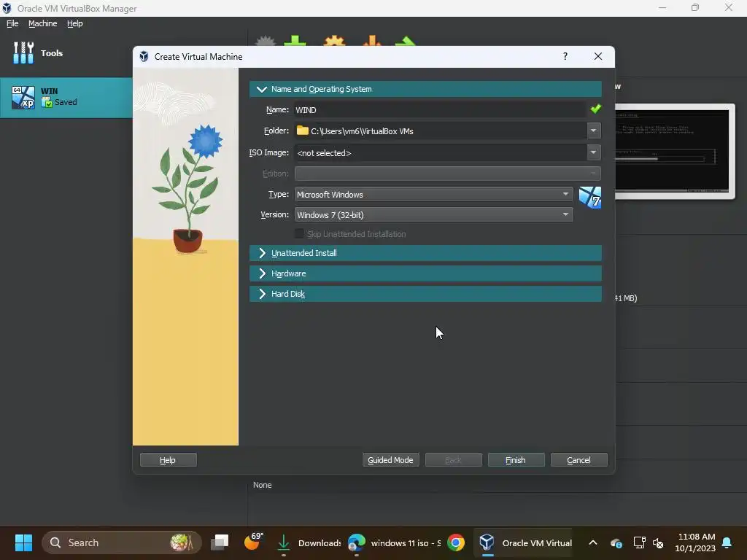Click the Back button
The width and height of the screenshot is (747, 560).
tap(454, 460)
